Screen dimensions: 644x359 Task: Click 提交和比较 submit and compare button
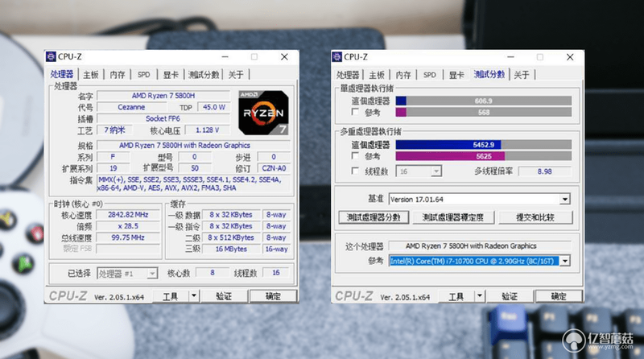(535, 217)
